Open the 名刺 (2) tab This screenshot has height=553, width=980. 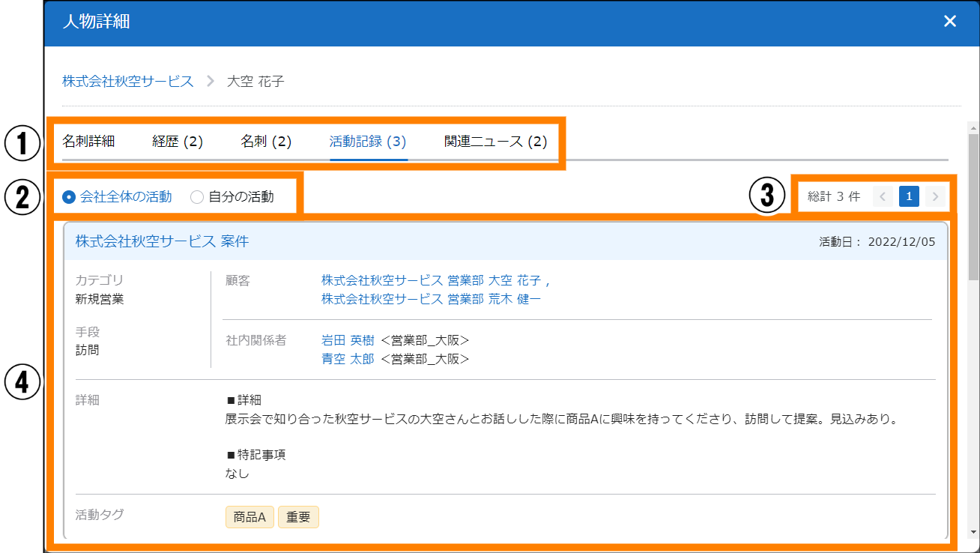pos(266,142)
